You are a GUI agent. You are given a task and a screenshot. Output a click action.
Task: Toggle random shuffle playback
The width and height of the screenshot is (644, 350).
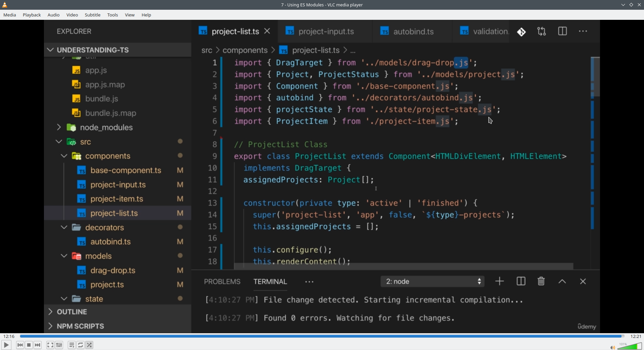90,345
